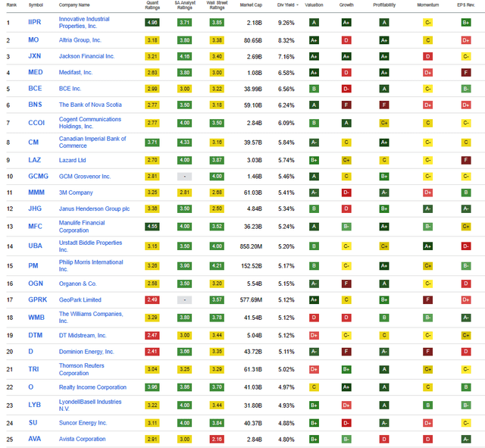The height and width of the screenshot is (448, 485).
Task: Sort by the Market Cap column header
Action: pos(251,5)
